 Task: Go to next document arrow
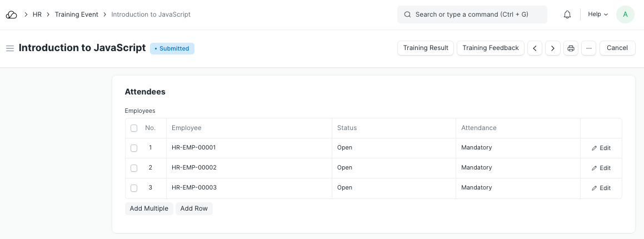point(552,48)
